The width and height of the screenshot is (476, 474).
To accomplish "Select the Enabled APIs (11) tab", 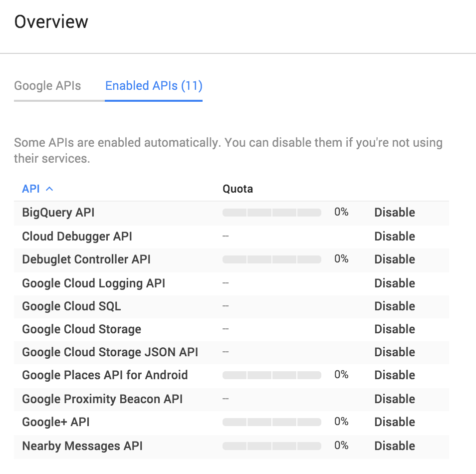I will (x=154, y=86).
